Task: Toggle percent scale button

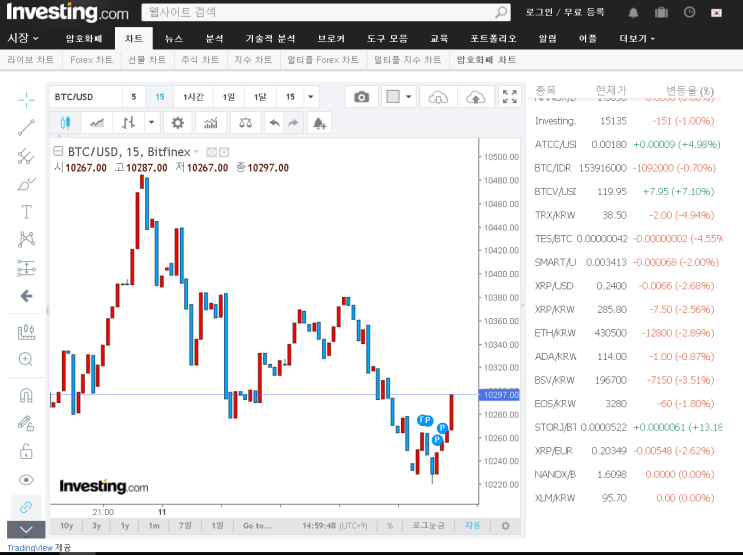Action: point(390,526)
